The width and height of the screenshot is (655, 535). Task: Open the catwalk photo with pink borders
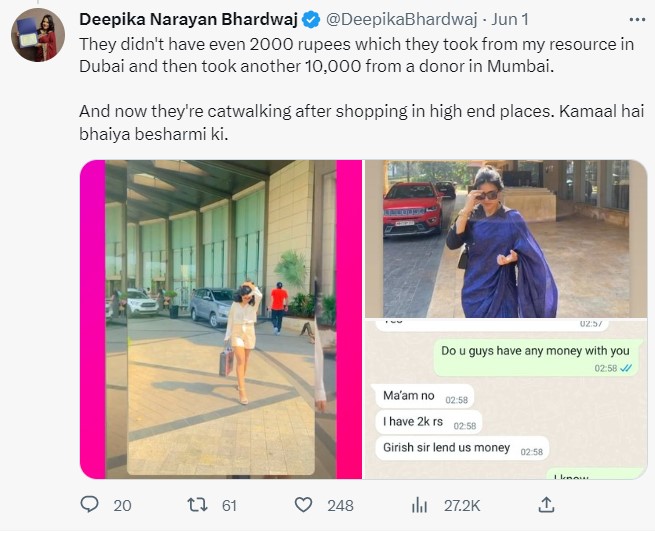point(221,319)
